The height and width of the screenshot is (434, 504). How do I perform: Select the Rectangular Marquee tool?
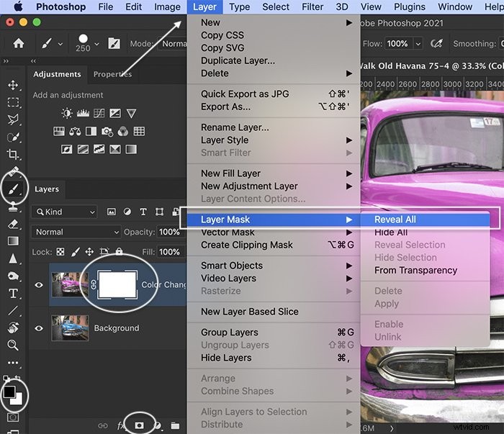(x=13, y=102)
